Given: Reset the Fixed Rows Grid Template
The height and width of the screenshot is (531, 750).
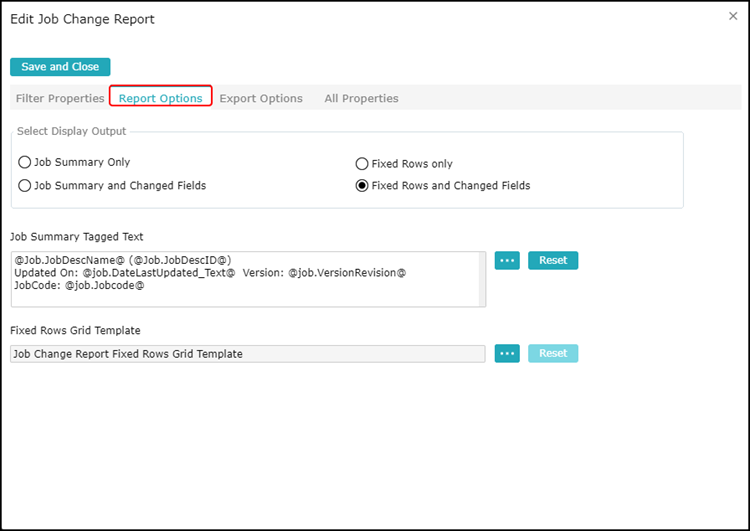Looking at the screenshot, I should pos(553,354).
